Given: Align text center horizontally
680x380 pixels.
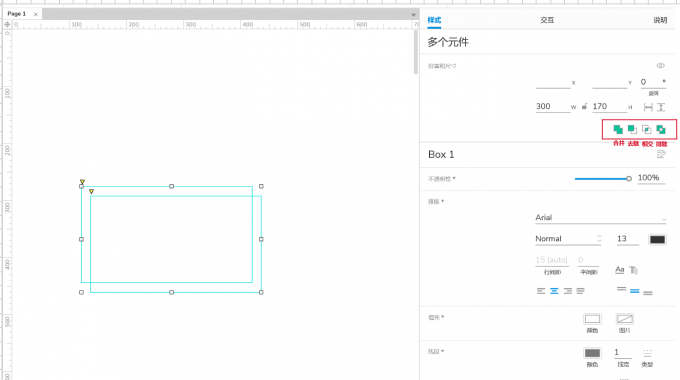Looking at the screenshot, I should (554, 291).
